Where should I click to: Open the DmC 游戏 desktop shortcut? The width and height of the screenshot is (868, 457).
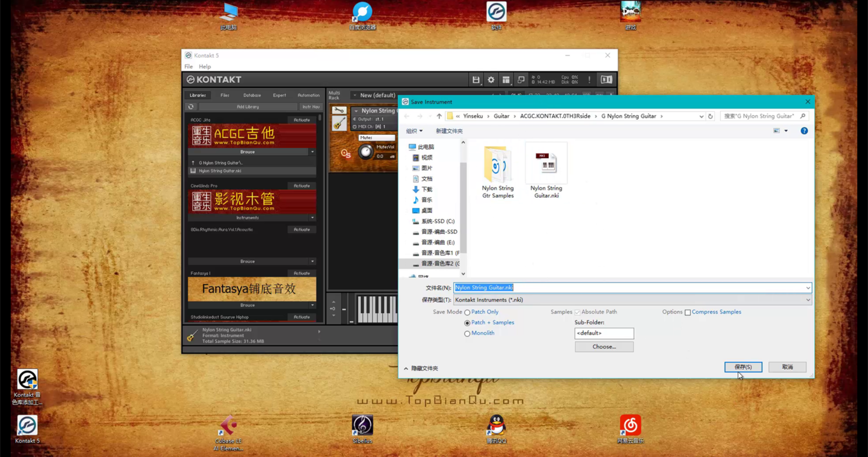click(630, 16)
